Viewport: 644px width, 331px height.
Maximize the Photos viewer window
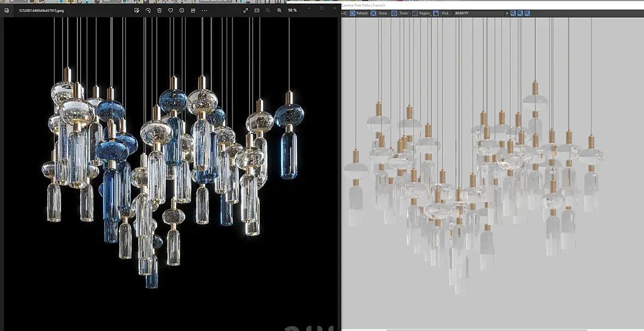click(321, 8)
